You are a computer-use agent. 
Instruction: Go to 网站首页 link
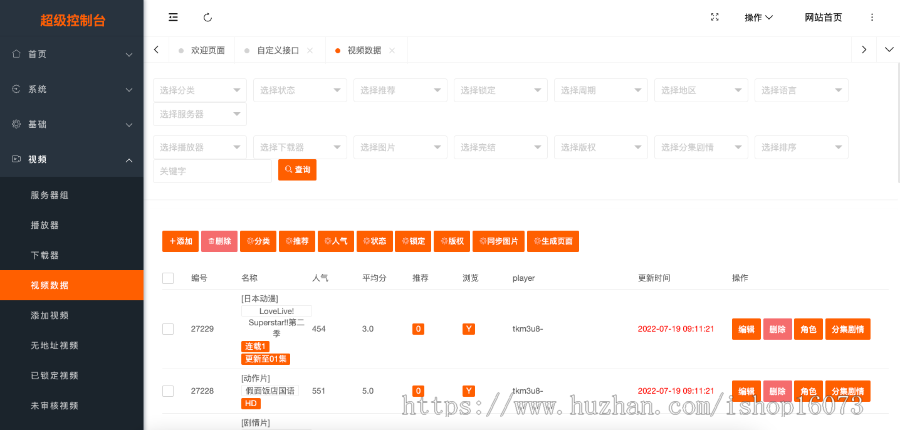click(823, 17)
